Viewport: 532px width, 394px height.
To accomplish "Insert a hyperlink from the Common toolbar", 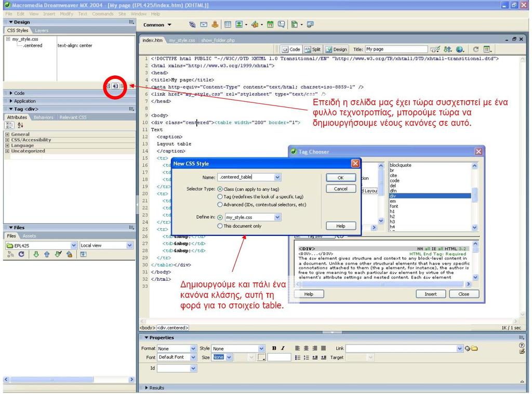I will tap(192, 24).
